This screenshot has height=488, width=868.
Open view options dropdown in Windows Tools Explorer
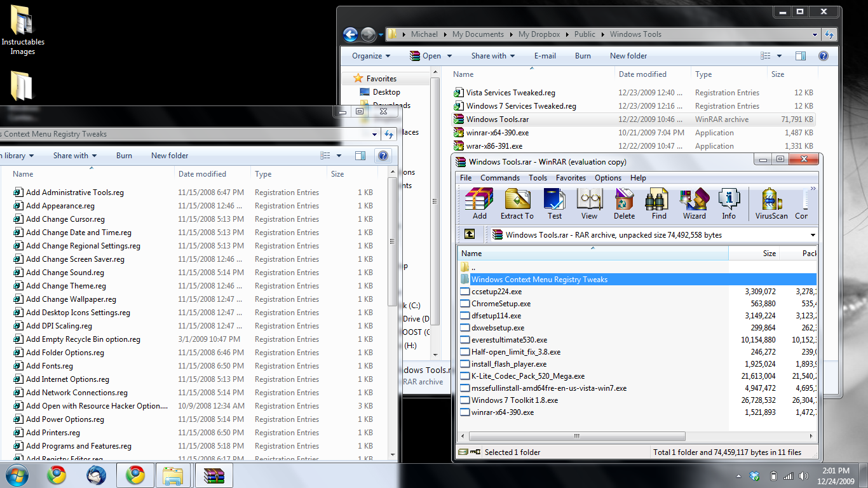click(x=779, y=56)
